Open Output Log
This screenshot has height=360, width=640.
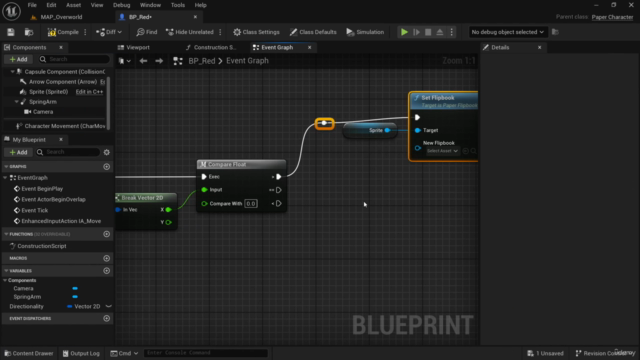(81, 353)
